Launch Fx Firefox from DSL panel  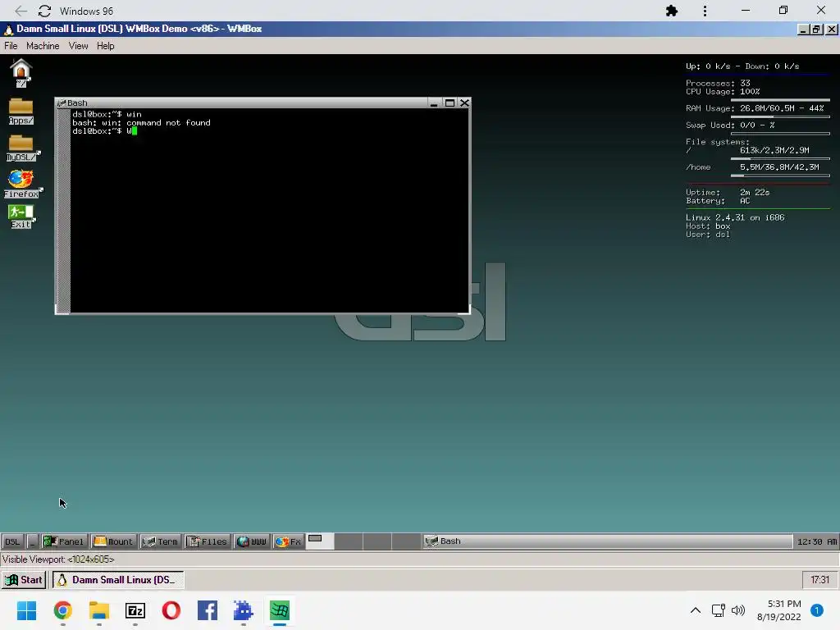click(288, 541)
